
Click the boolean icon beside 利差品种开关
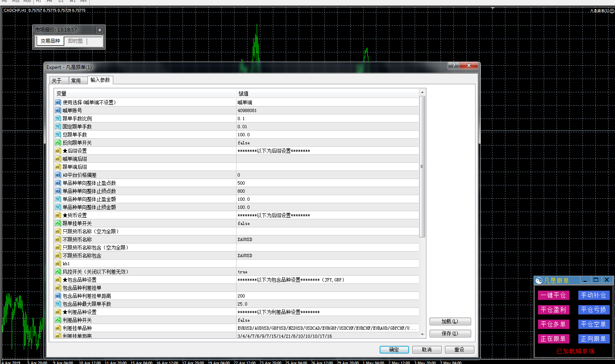pos(58,320)
